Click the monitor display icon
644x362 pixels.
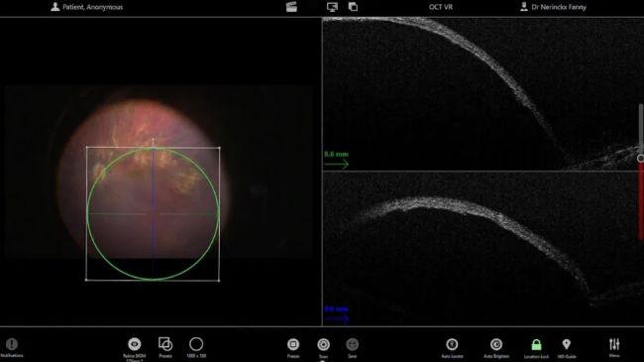[332, 7]
